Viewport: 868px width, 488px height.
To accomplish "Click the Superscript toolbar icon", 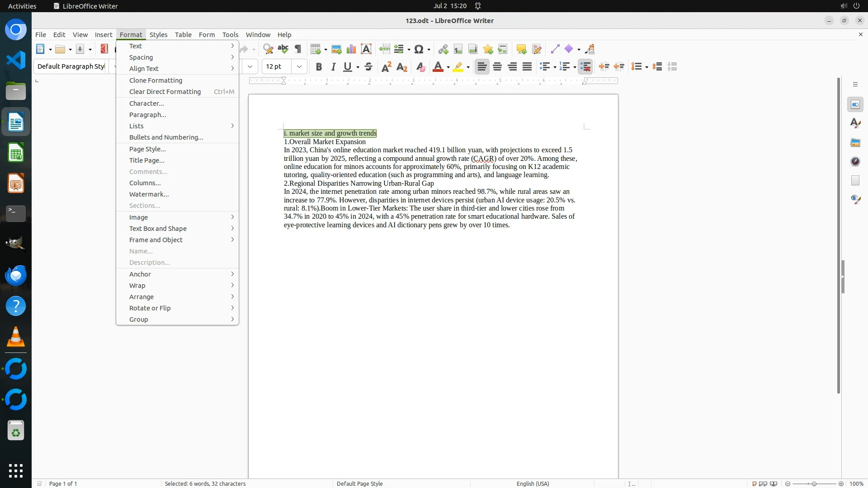I will [x=387, y=67].
